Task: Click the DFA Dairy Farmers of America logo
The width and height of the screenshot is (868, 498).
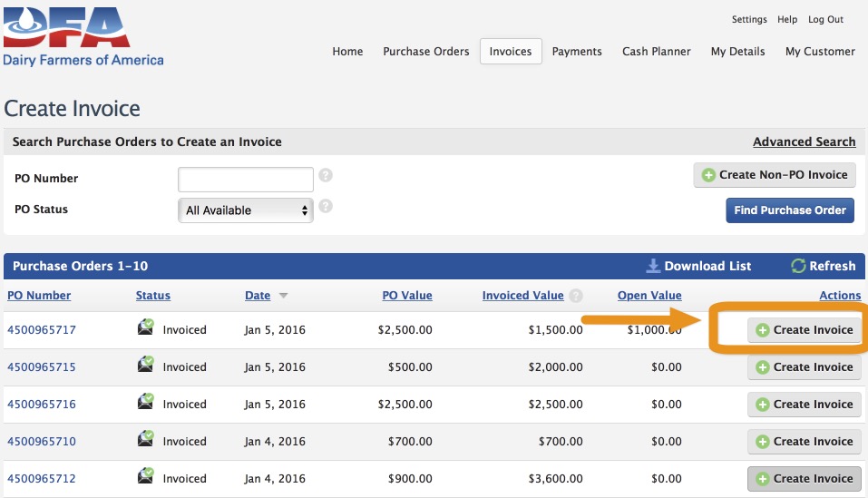Action: [83, 36]
